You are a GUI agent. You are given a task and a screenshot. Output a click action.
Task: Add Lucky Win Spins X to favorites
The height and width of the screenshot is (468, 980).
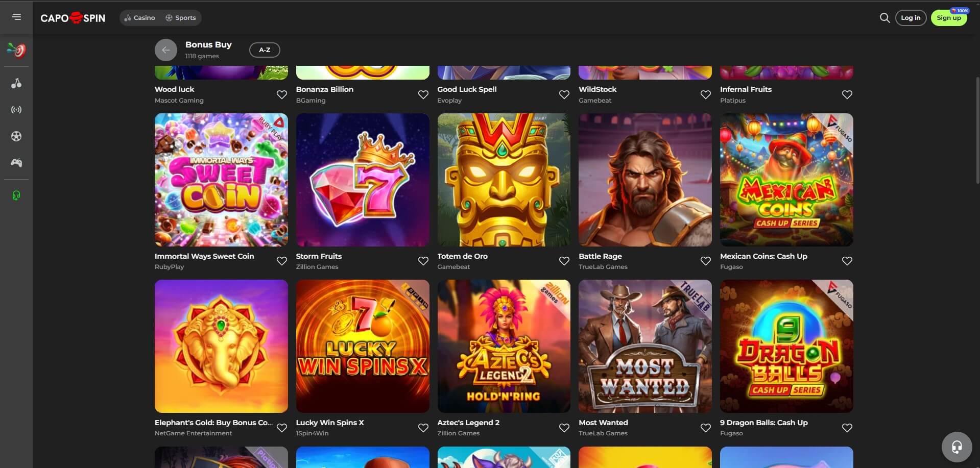(x=423, y=428)
